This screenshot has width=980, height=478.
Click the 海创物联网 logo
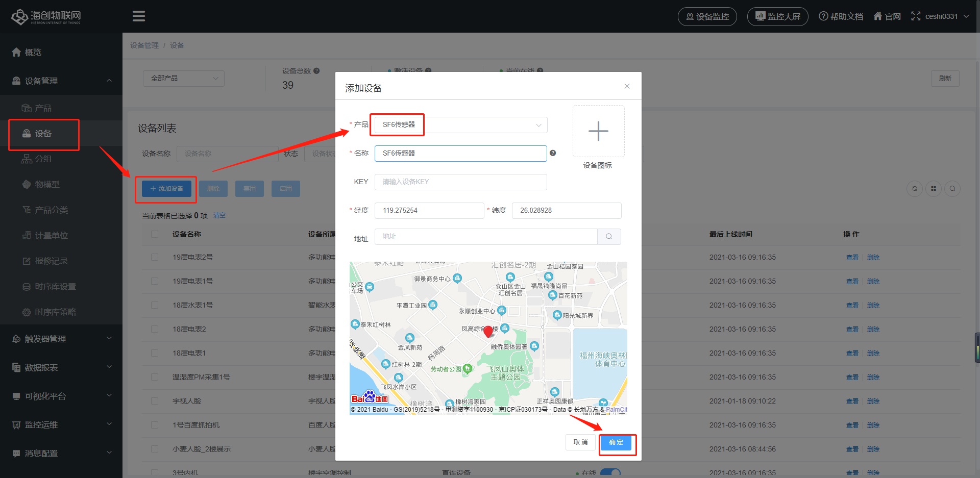click(46, 17)
